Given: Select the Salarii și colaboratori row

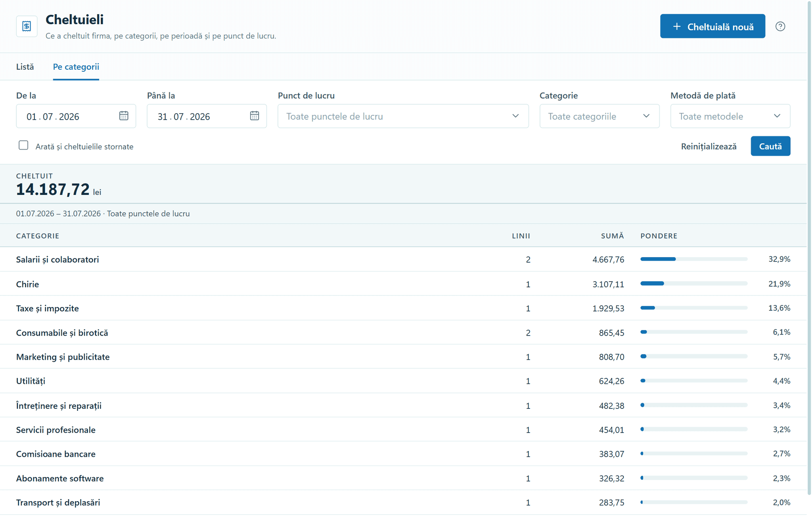Looking at the screenshot, I should 403,259.
